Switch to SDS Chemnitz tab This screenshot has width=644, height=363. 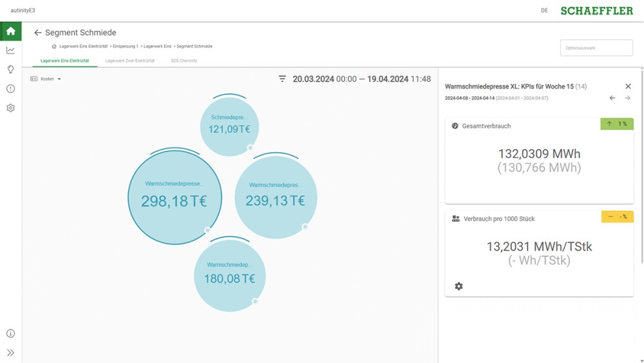pos(184,61)
